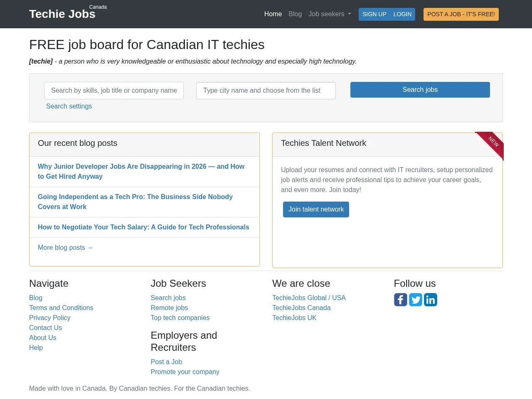This screenshot has height=399, width=532.
Task: Open the Junior Developer Jobs Disappearing blog post
Action: point(141,171)
